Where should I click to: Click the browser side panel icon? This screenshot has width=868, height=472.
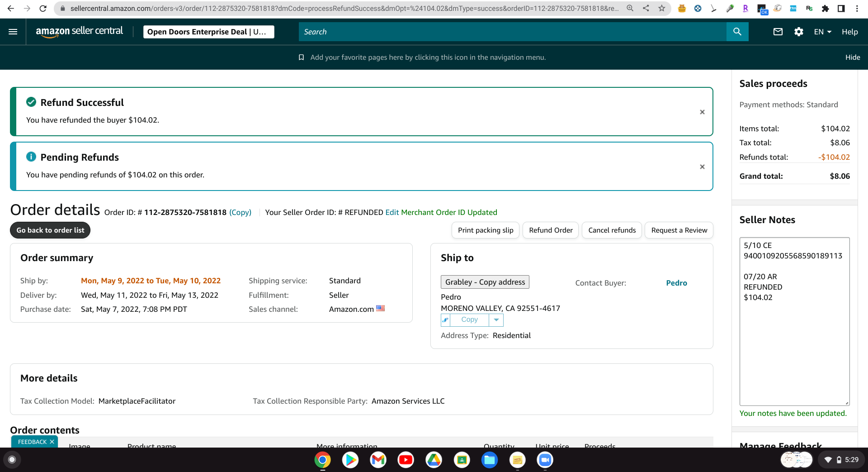[841, 8]
